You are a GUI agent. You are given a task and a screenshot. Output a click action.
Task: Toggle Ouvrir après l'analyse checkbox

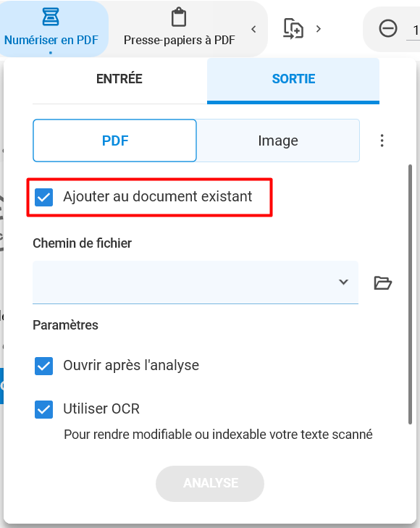point(43,366)
